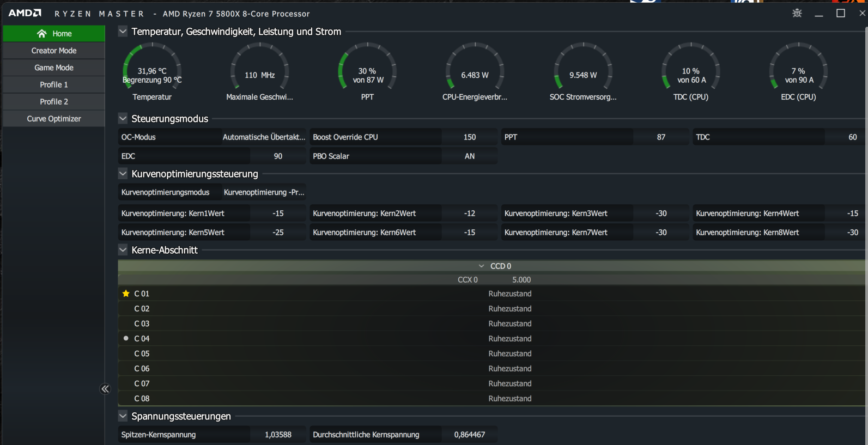
Task: Collapse the Kurvenoptimierungssteuerung section
Action: 123,174
